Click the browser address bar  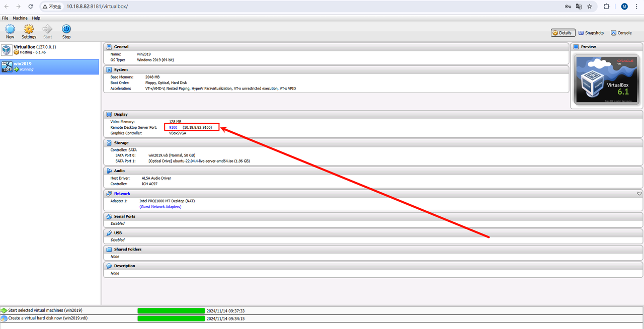click(x=312, y=7)
